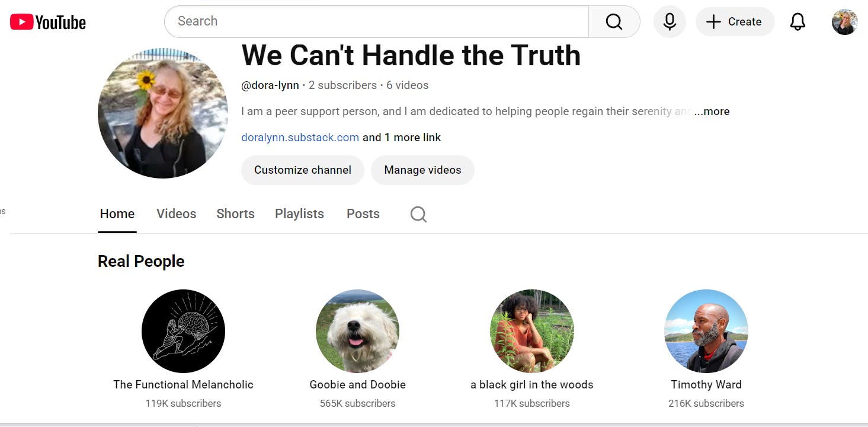Click the channel profile picture
Viewport: 868px width, 427px height.
click(x=163, y=113)
